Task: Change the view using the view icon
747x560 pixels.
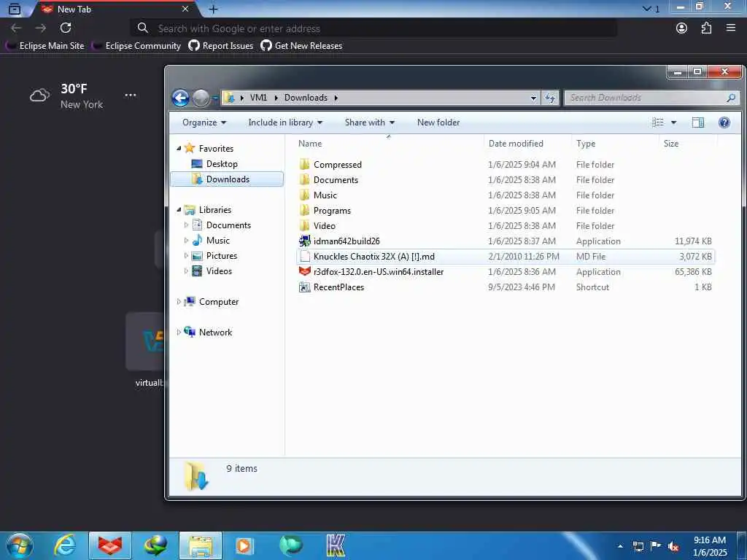Action: click(x=657, y=122)
